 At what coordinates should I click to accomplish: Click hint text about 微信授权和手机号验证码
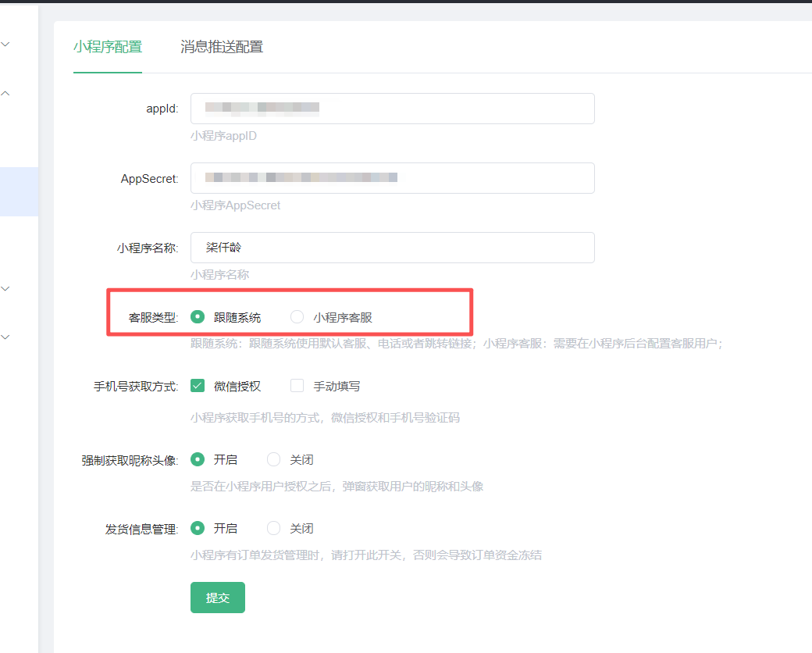coord(326,417)
